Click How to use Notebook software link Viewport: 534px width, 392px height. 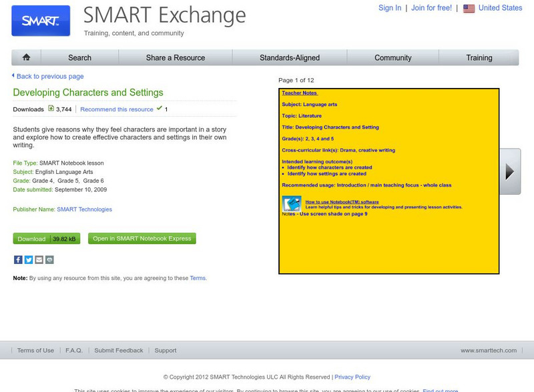coord(342,202)
